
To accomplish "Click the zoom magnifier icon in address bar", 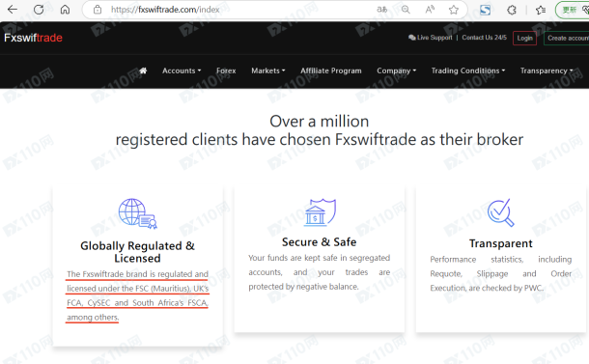I will 406,10.
